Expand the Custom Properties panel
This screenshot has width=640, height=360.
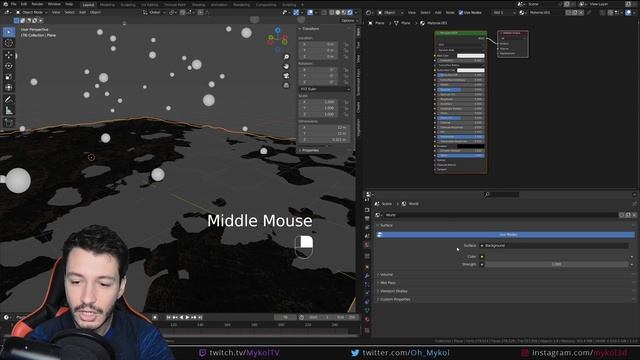tap(395, 299)
